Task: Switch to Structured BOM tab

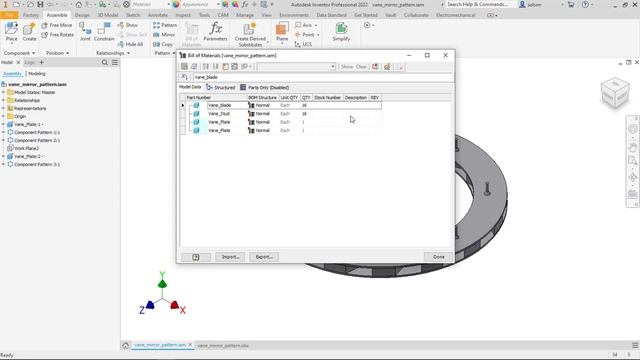Action: pyautogui.click(x=221, y=87)
